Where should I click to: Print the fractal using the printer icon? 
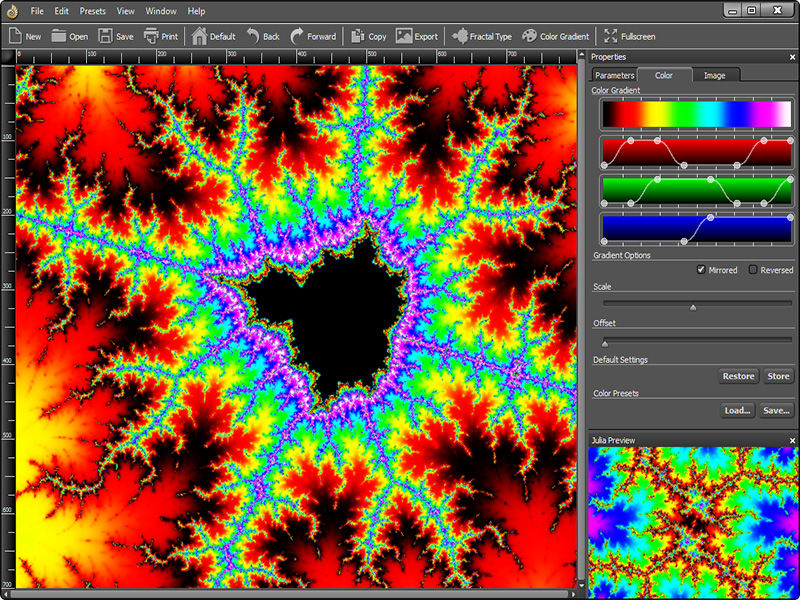pos(151,36)
